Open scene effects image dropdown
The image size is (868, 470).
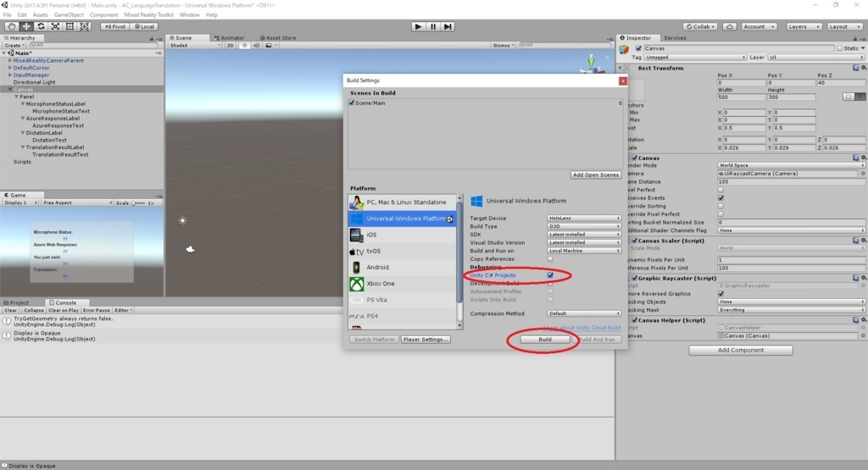tap(270, 46)
